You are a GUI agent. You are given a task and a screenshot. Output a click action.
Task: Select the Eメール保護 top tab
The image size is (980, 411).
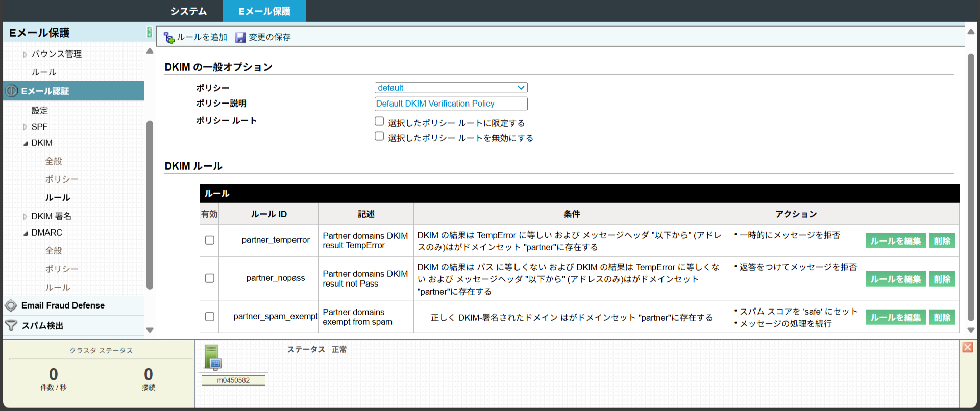[264, 11]
